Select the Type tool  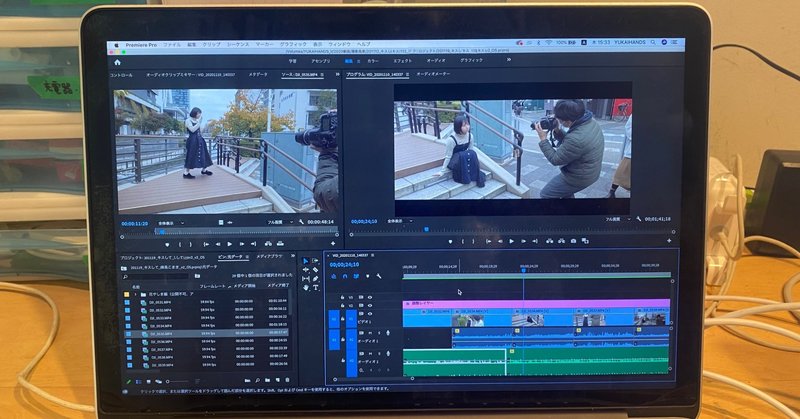(x=316, y=288)
